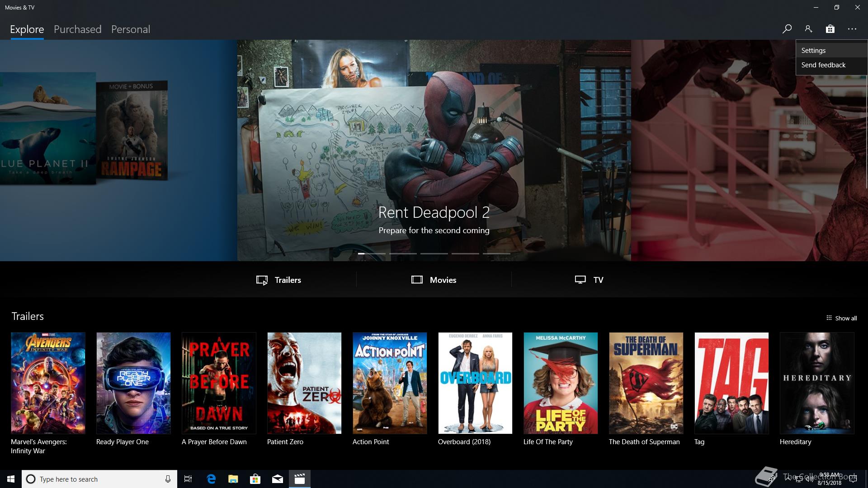Select the first carousel indicator
Image resolution: width=868 pixels, height=488 pixels.
[372, 253]
